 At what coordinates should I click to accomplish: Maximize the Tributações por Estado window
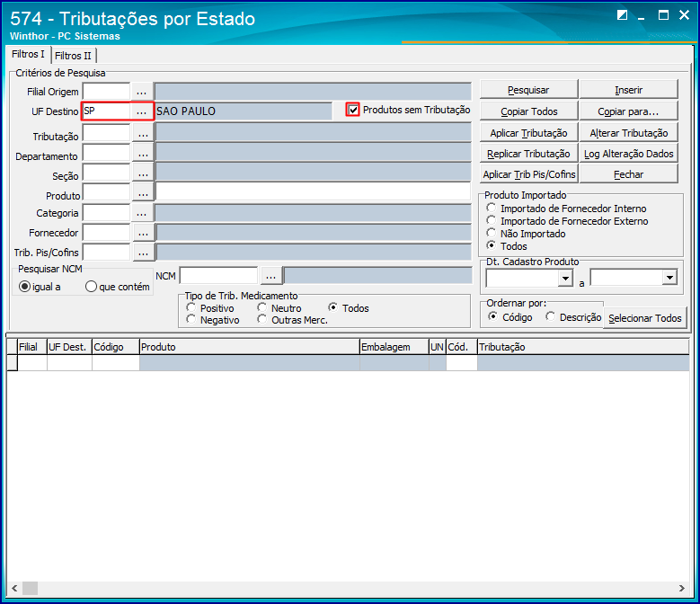coord(663,15)
